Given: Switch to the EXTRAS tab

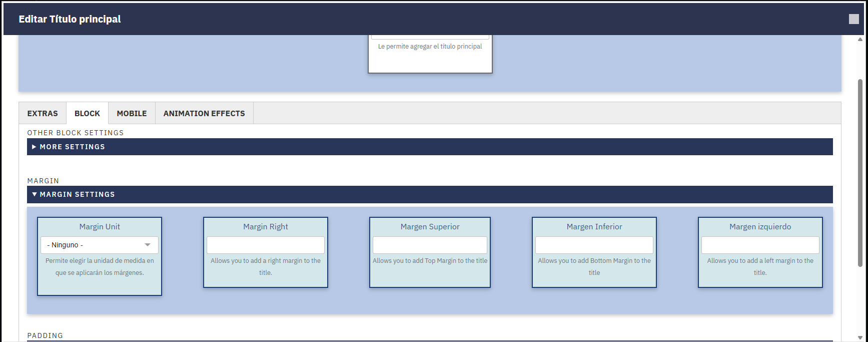Looking at the screenshot, I should click(43, 114).
